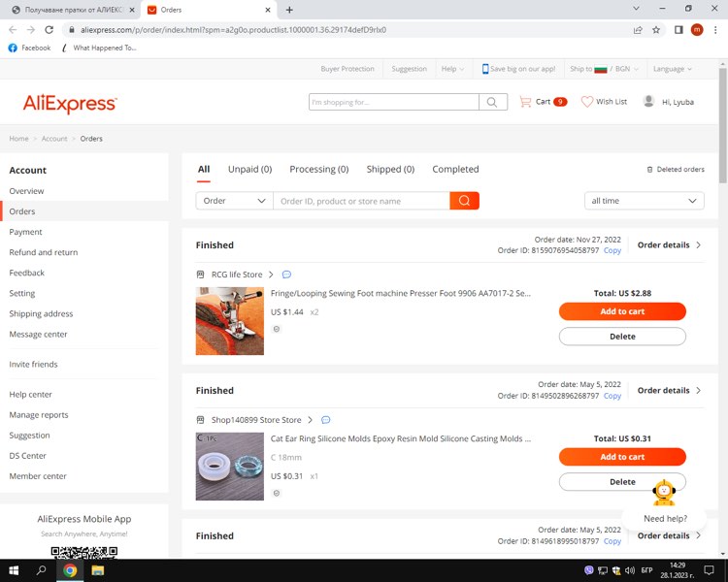Image resolution: width=728 pixels, height=582 pixels.
Task: Bookmark this page with the star icon
Action: click(657, 30)
